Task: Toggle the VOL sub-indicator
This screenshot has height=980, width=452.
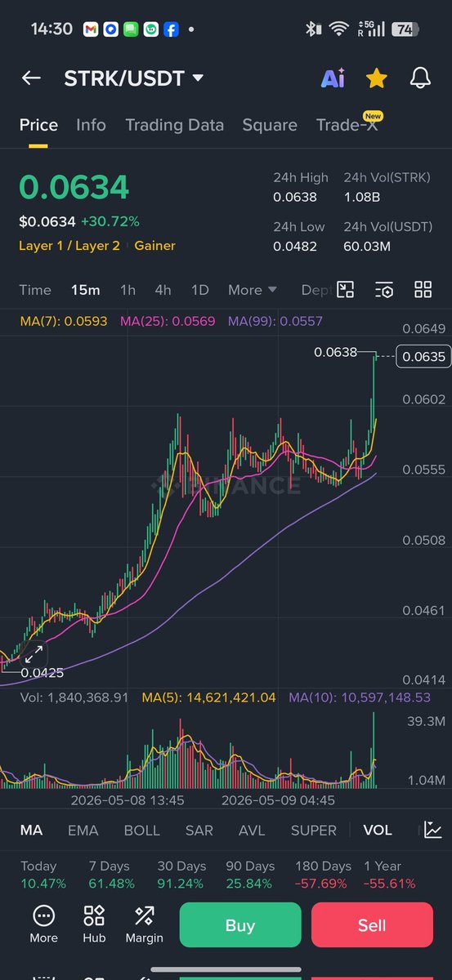Action: coord(377,830)
